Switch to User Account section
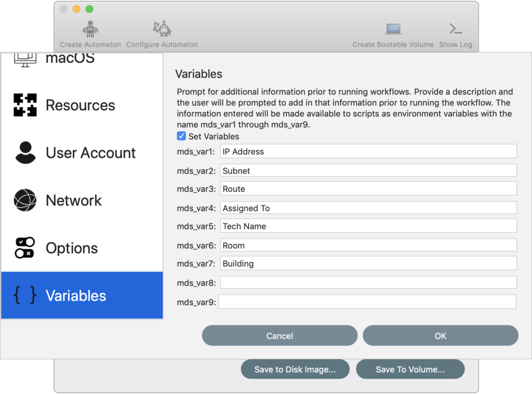 (82, 153)
